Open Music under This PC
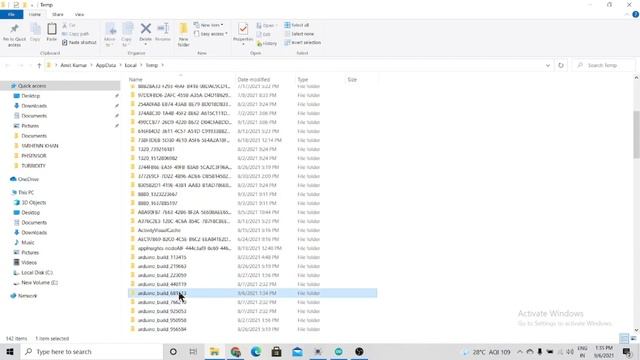Image resolution: width=640 pixels, height=360 pixels. 28,242
